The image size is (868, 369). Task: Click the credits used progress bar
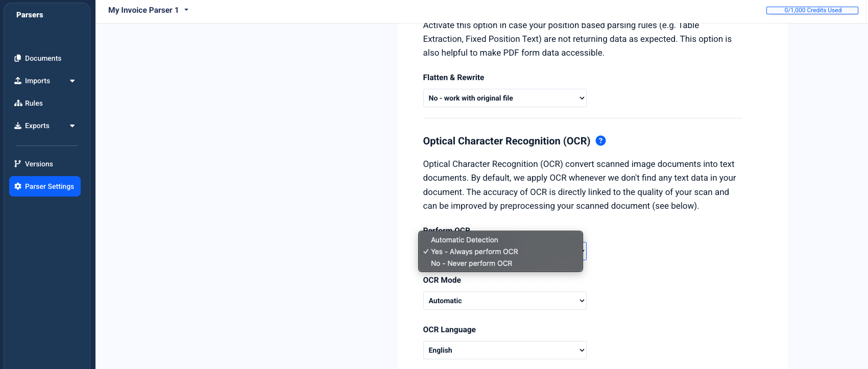pyautogui.click(x=812, y=10)
